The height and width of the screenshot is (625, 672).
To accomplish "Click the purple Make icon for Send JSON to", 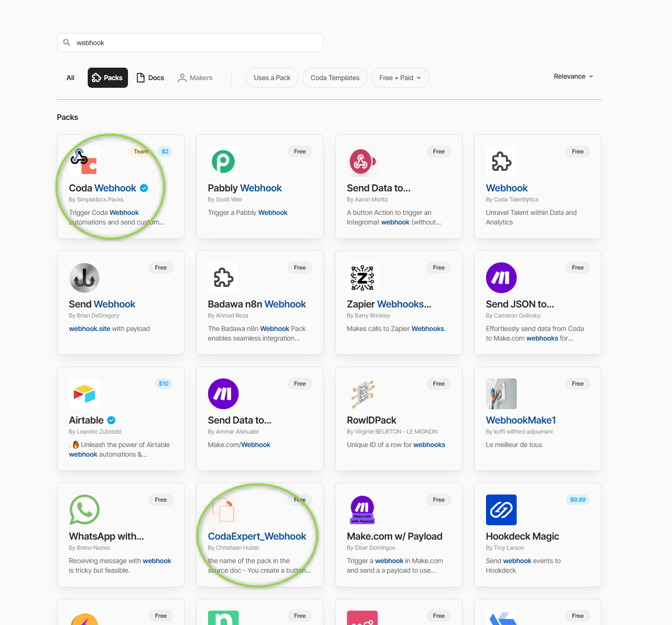I will (x=501, y=278).
